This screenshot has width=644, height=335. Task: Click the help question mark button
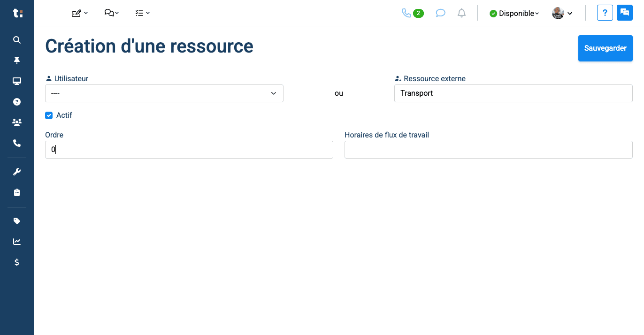click(605, 13)
